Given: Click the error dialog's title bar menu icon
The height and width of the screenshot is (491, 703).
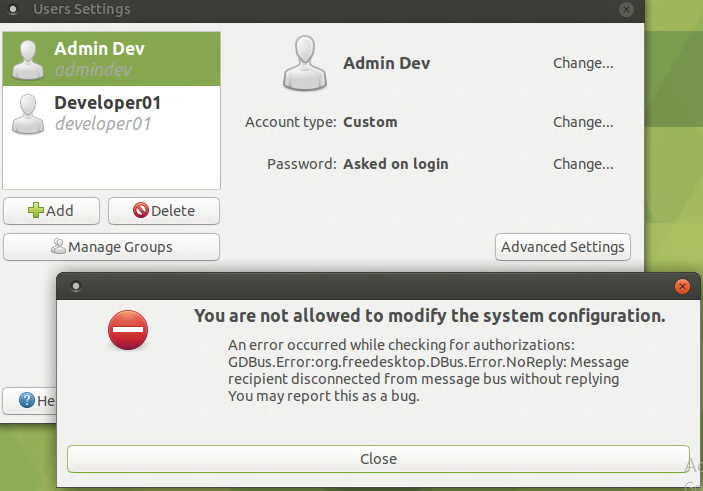Looking at the screenshot, I should [x=75, y=287].
